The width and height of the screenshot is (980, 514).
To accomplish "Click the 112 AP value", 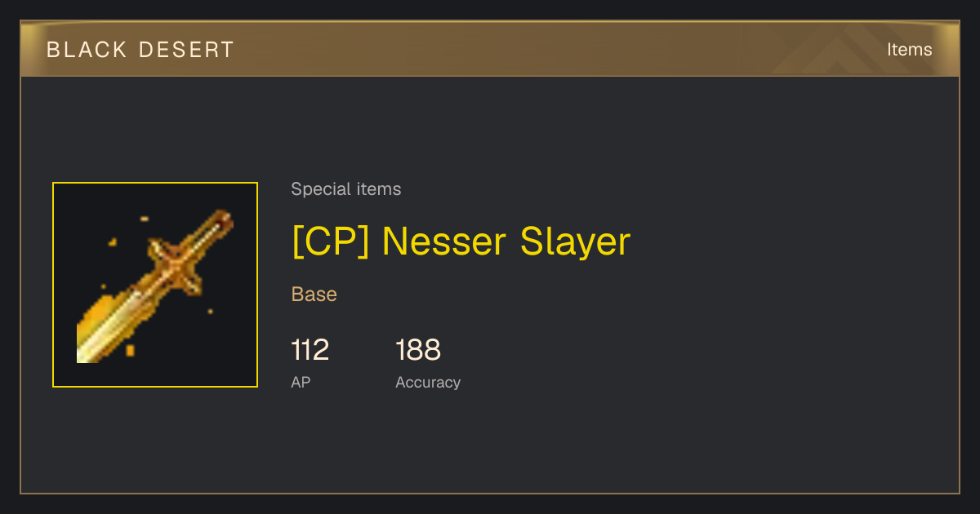I will click(310, 350).
